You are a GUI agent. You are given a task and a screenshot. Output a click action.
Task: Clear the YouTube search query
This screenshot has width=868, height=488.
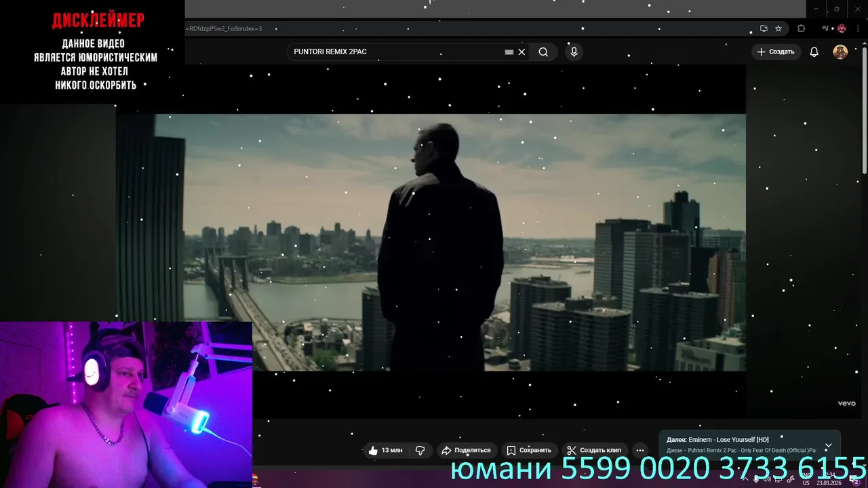click(521, 52)
